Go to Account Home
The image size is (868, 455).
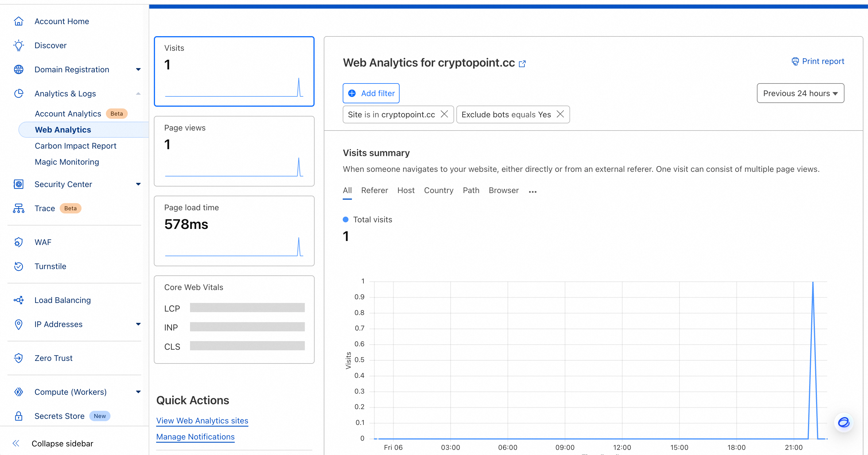point(62,21)
